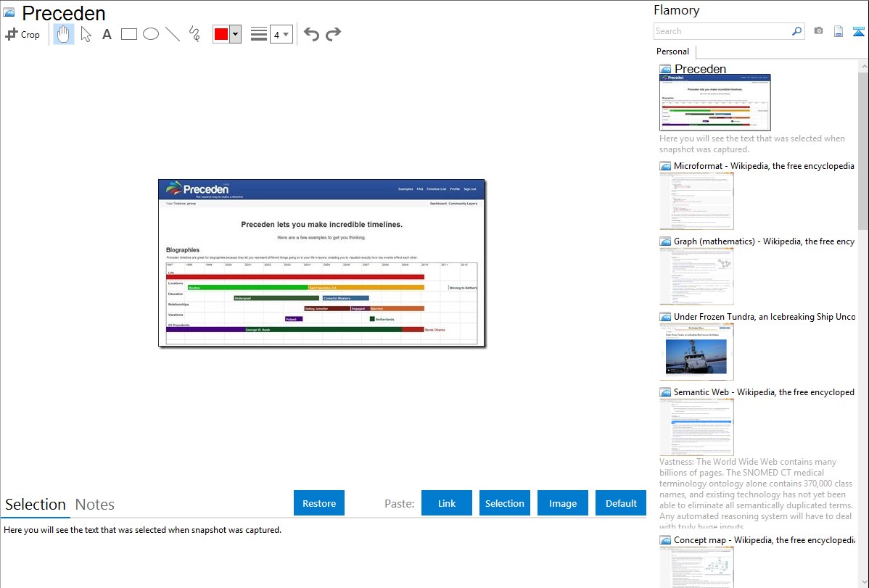869x588 pixels.
Task: Paste as Link button
Action: click(447, 503)
